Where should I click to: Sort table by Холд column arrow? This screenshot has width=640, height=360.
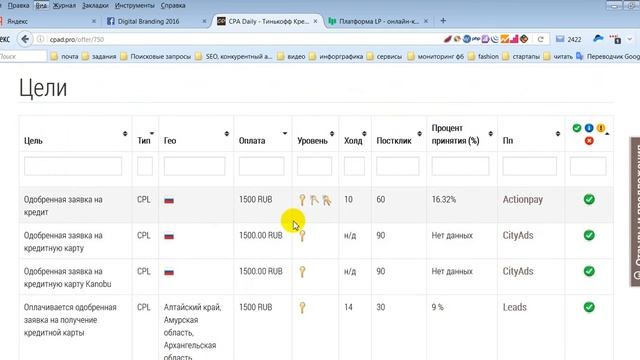point(364,133)
